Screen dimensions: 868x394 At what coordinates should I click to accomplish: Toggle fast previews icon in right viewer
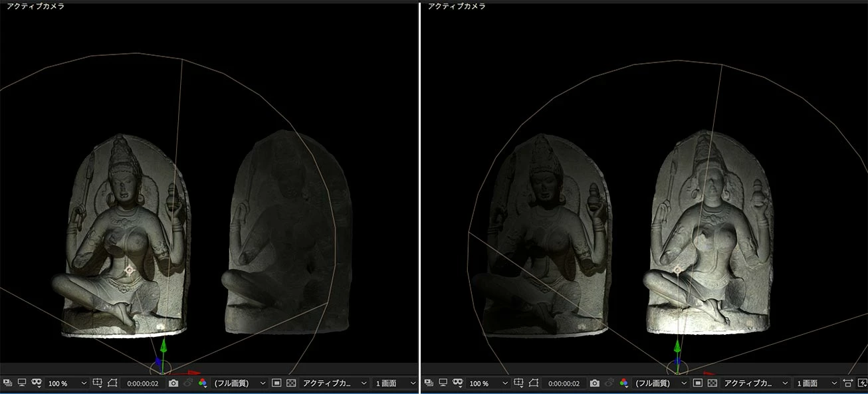(x=697, y=383)
